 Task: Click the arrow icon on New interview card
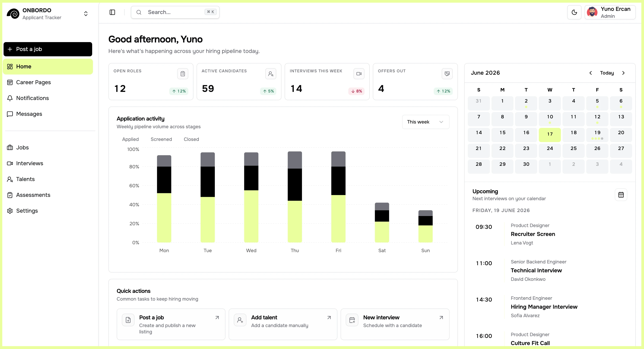[x=441, y=318]
